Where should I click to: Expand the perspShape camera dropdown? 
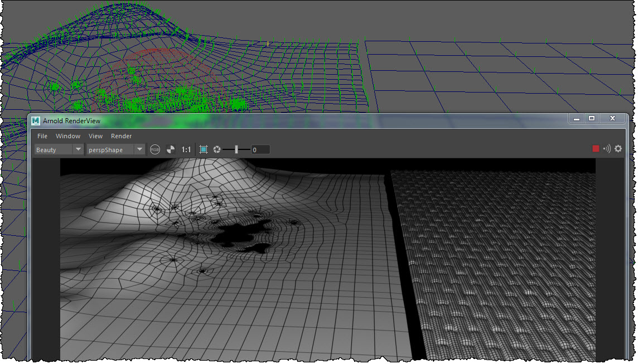(139, 149)
